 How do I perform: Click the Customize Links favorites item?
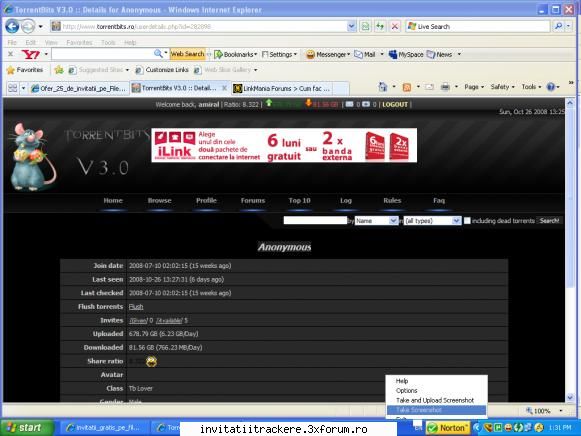click(x=162, y=70)
